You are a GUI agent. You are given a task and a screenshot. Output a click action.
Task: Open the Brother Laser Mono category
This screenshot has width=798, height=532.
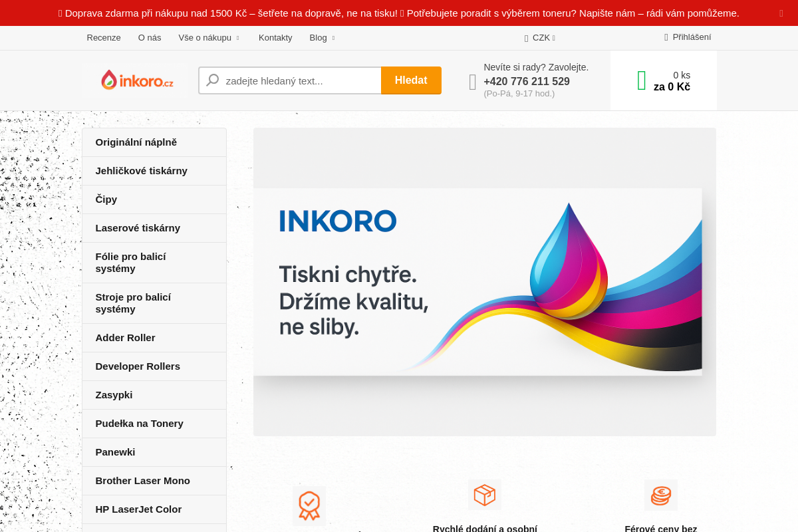click(x=154, y=481)
